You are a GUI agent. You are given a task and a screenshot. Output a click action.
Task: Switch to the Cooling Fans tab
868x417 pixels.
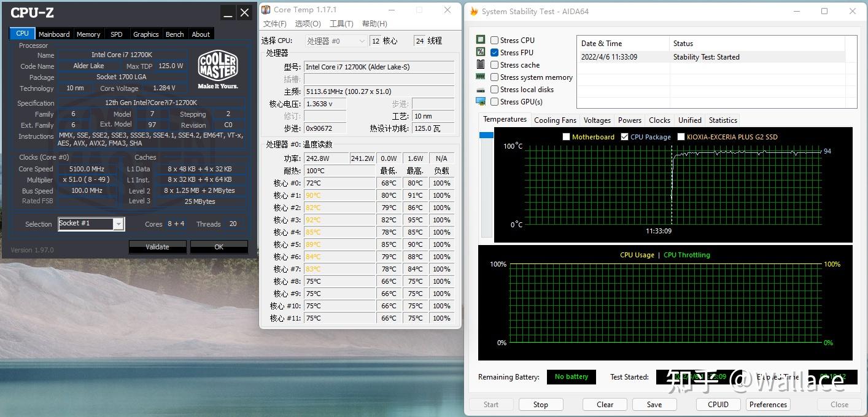(555, 120)
